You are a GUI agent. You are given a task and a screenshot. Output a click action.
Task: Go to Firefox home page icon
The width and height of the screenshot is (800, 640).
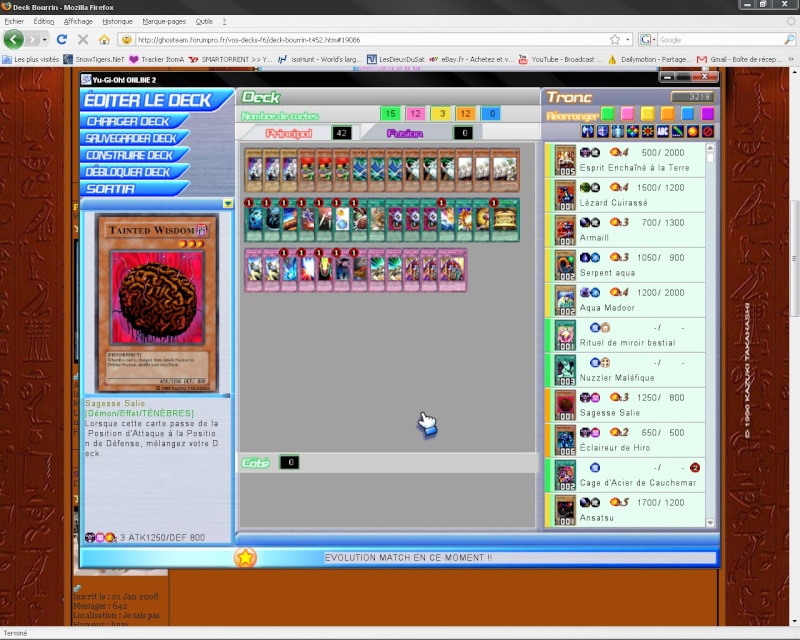pos(104,39)
